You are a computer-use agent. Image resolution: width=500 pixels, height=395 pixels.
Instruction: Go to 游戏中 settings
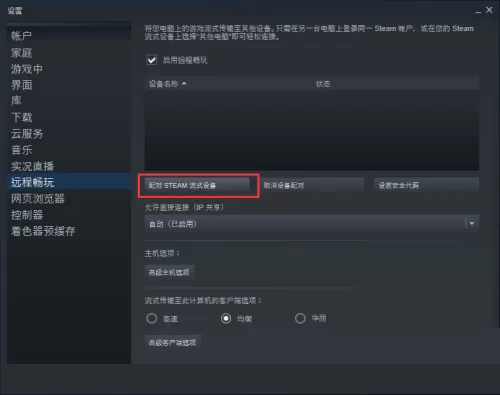68,69
